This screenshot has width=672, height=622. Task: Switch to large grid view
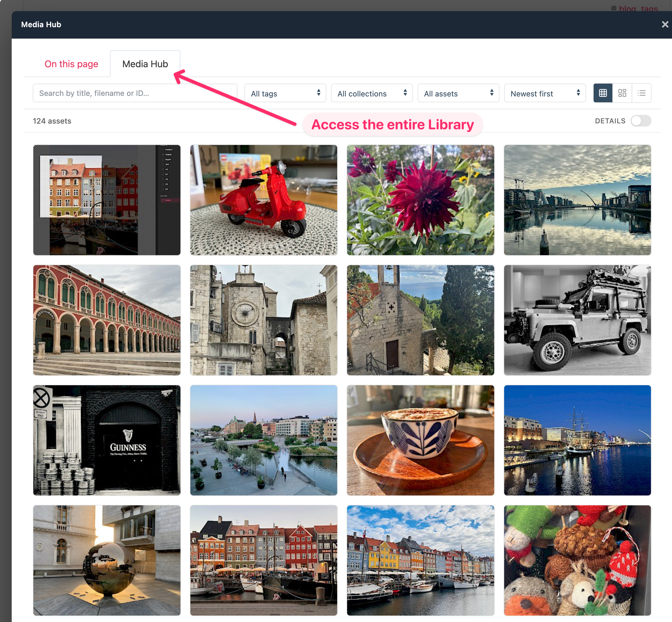coord(622,93)
